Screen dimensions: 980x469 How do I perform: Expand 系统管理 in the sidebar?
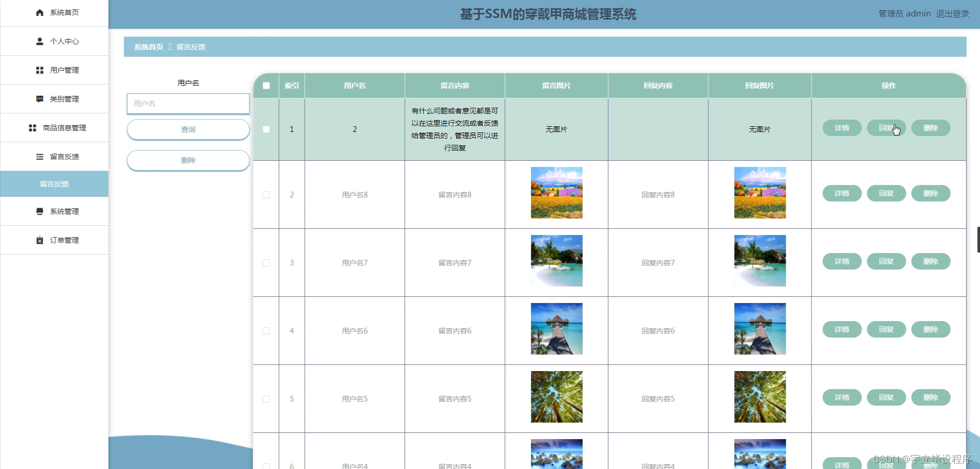(54, 211)
